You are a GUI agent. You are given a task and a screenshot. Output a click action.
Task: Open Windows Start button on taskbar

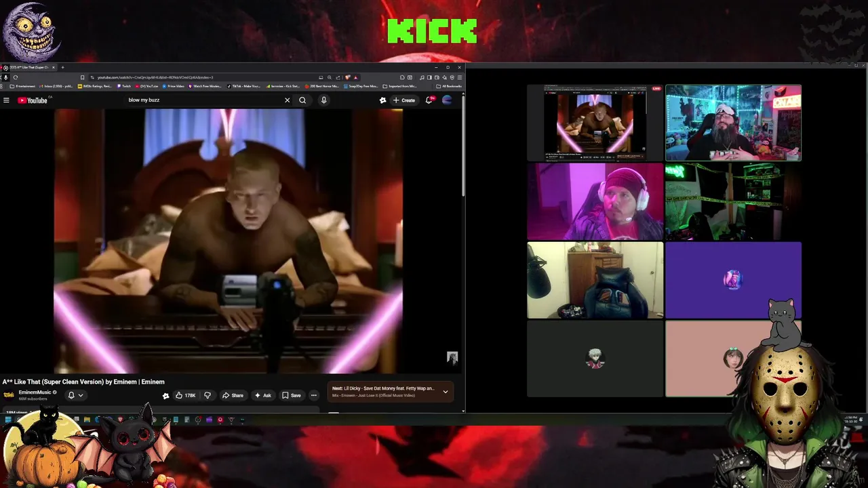point(7,420)
